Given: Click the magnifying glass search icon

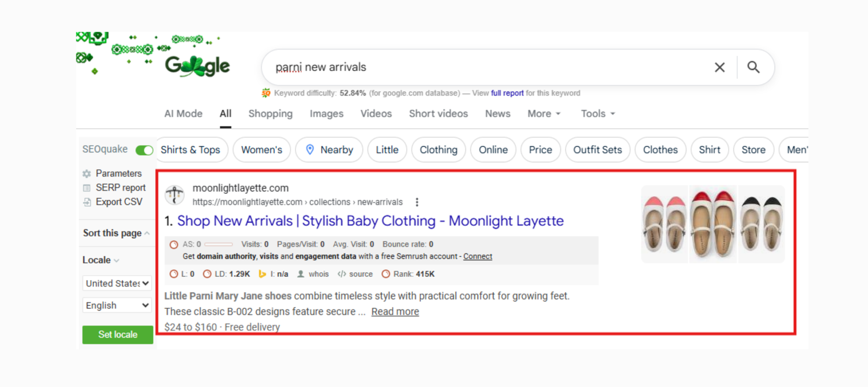Looking at the screenshot, I should (753, 67).
